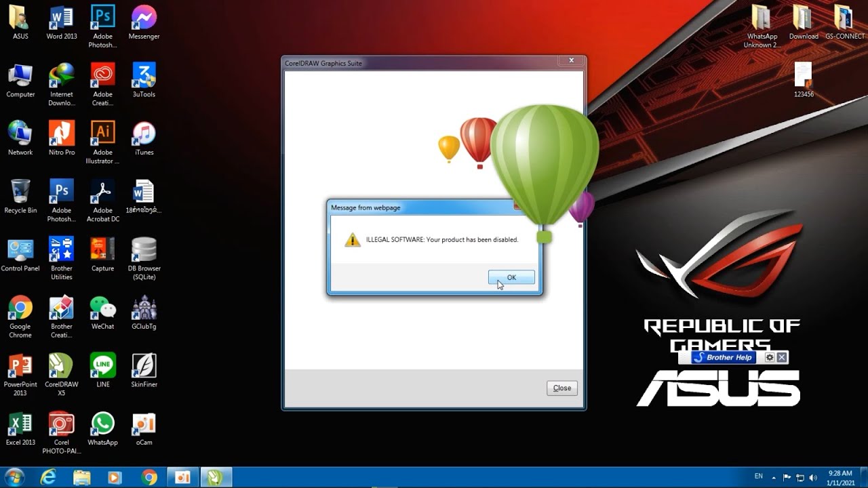Click the EN language indicator

[759, 476]
